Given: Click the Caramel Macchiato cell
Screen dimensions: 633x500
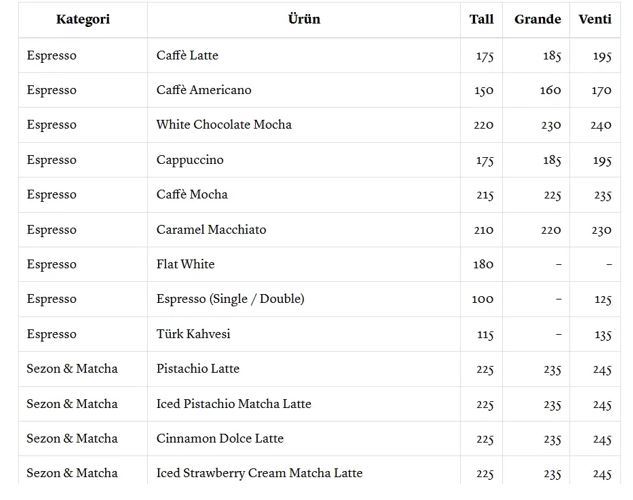Looking at the screenshot, I should click(211, 230).
